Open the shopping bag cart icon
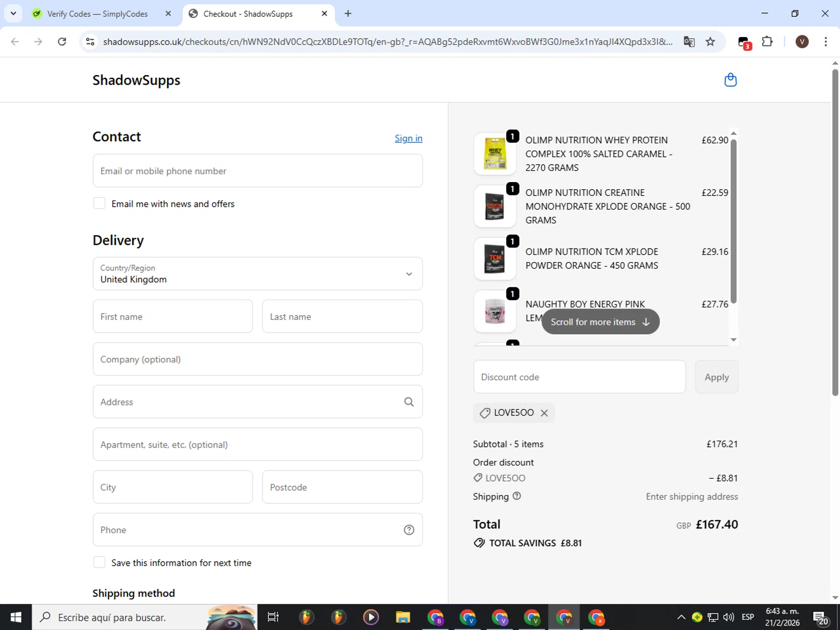 730,80
